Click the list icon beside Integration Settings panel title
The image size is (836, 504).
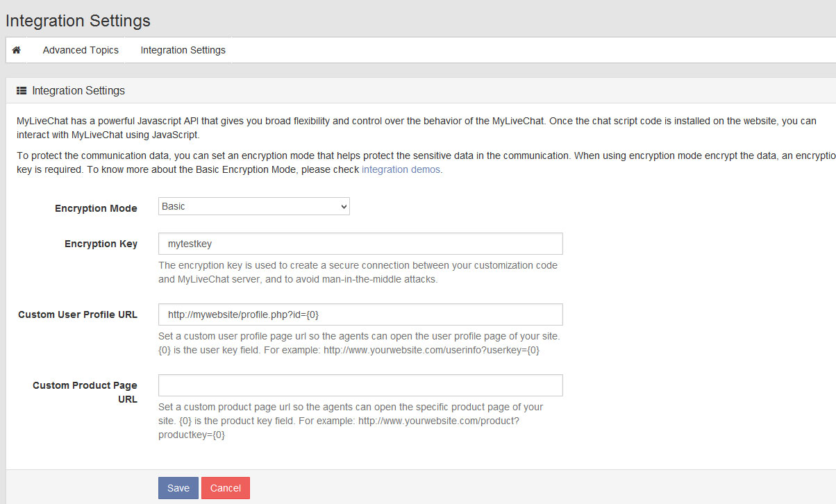[22, 91]
